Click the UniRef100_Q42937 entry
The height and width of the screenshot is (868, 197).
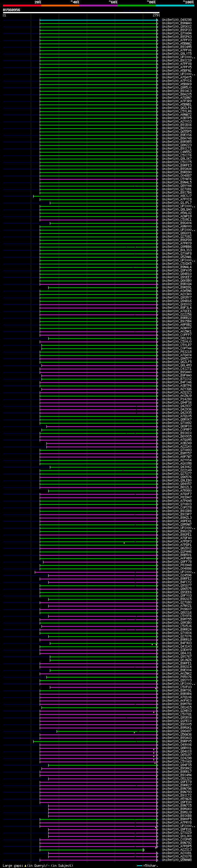coord(176,406)
